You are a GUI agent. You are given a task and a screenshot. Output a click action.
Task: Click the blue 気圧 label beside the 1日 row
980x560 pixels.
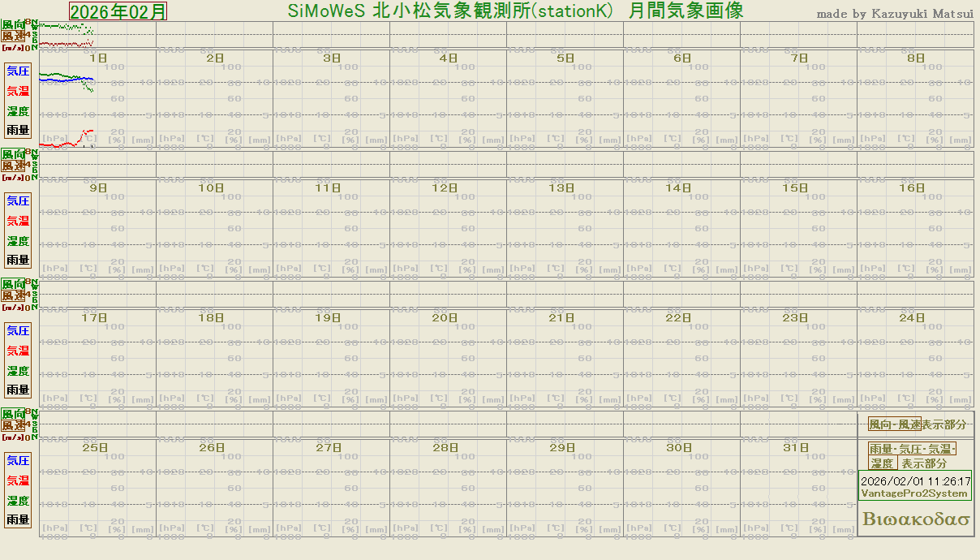[x=18, y=71]
